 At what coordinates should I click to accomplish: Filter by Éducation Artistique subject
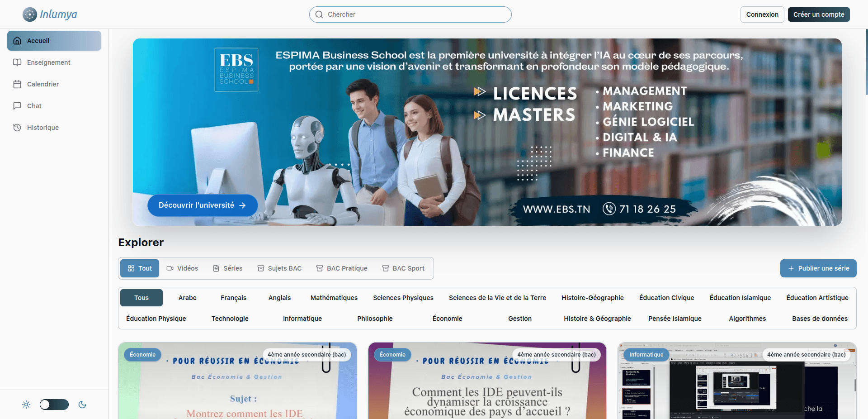tap(817, 298)
